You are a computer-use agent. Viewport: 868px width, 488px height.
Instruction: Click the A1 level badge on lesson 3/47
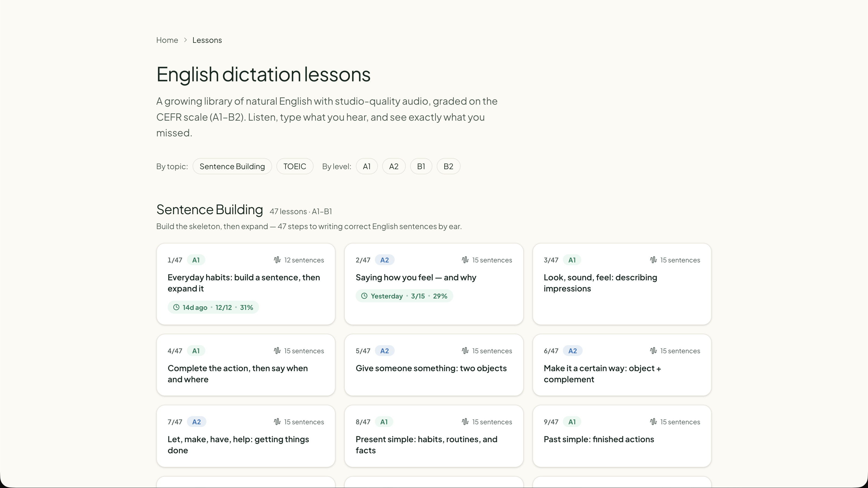pos(572,260)
